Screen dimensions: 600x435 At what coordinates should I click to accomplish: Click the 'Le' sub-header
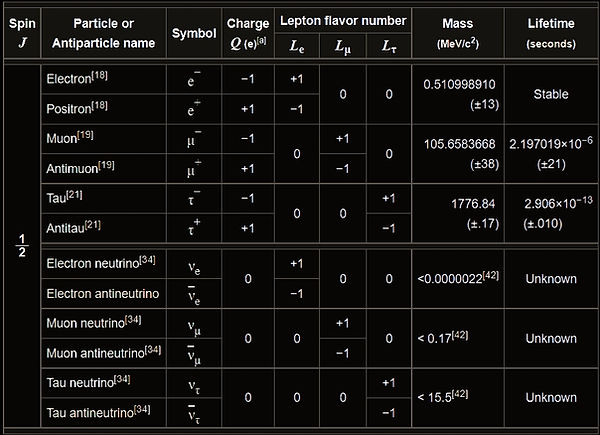(297, 46)
